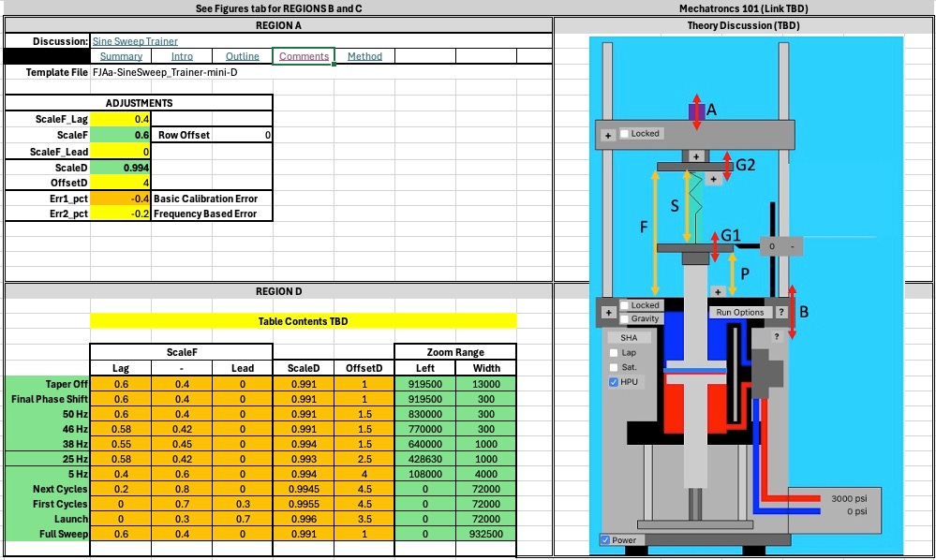
Task: Click the plus button just above the G2 plate
Action: (696, 156)
